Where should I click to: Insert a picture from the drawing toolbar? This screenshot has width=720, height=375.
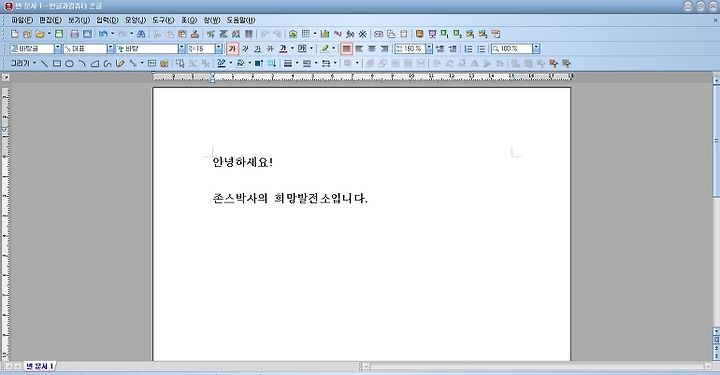[164, 63]
